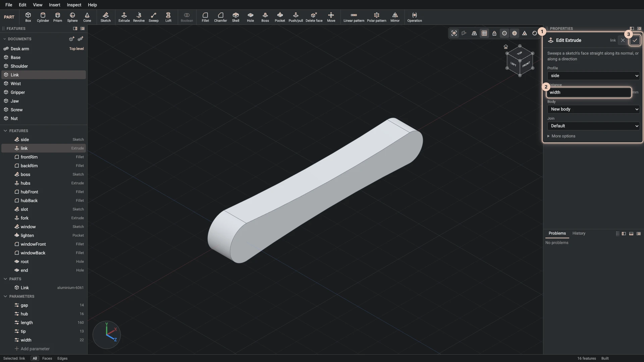Viewport: 644px width, 362px height.
Task: Open the Profile dropdown showing side
Action: click(x=593, y=76)
